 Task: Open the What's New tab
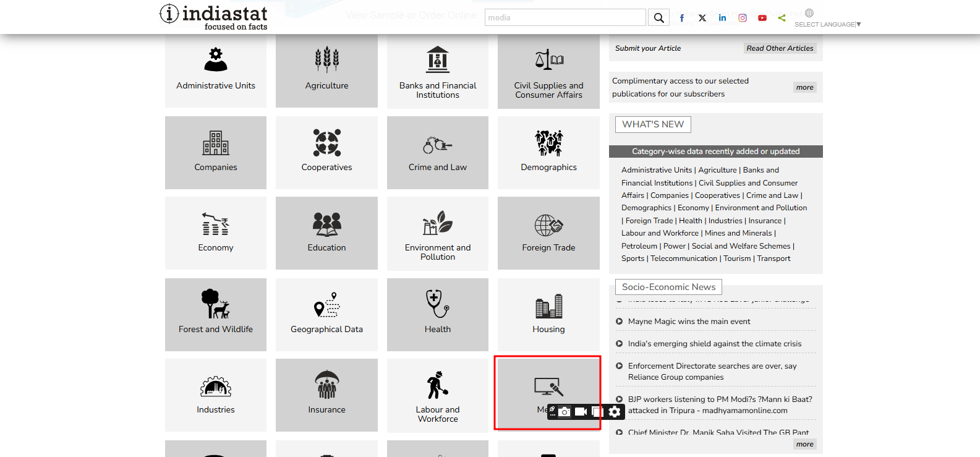(x=653, y=124)
